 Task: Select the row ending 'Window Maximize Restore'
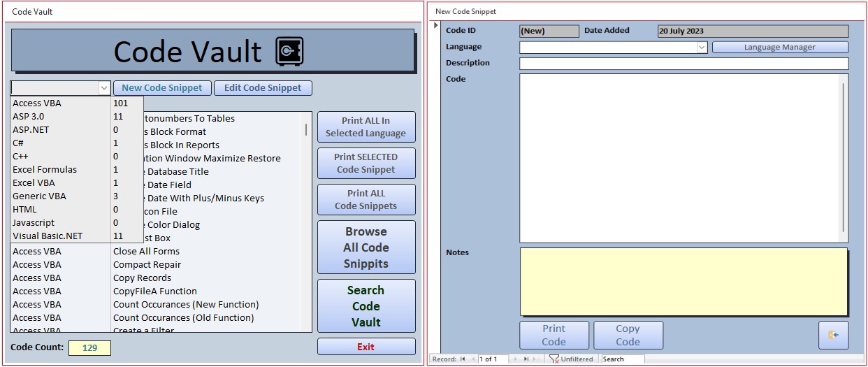point(222,158)
